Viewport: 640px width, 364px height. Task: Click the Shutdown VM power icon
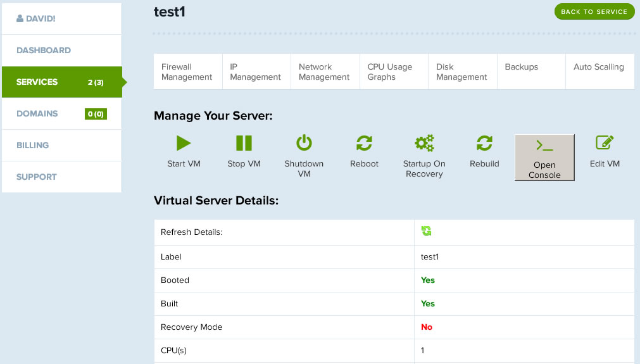click(304, 143)
